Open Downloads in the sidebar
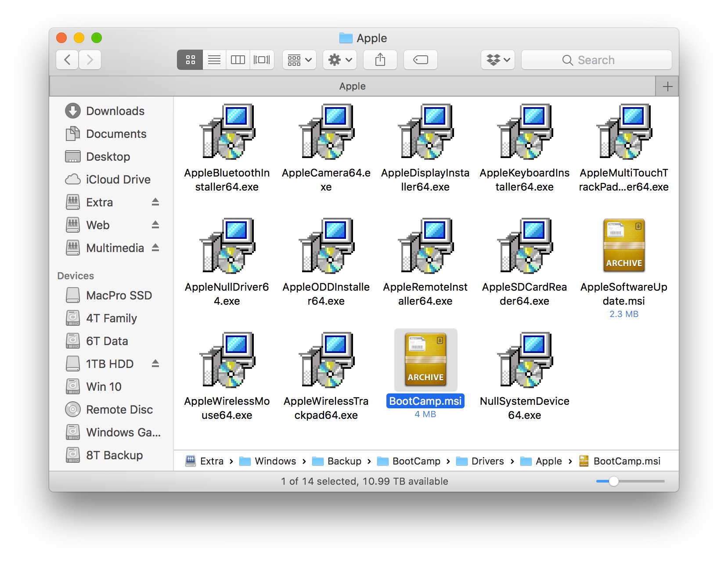Viewport: 728px width, 562px height. click(105, 111)
